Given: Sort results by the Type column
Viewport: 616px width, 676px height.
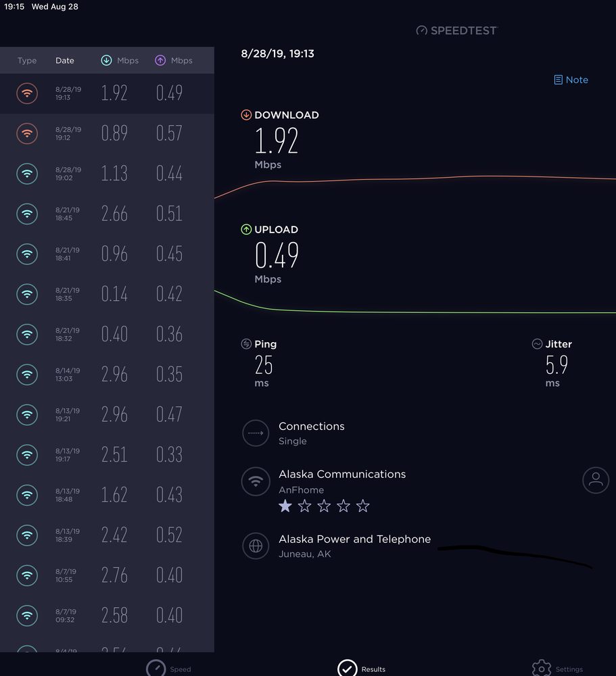Looking at the screenshot, I should pos(27,60).
